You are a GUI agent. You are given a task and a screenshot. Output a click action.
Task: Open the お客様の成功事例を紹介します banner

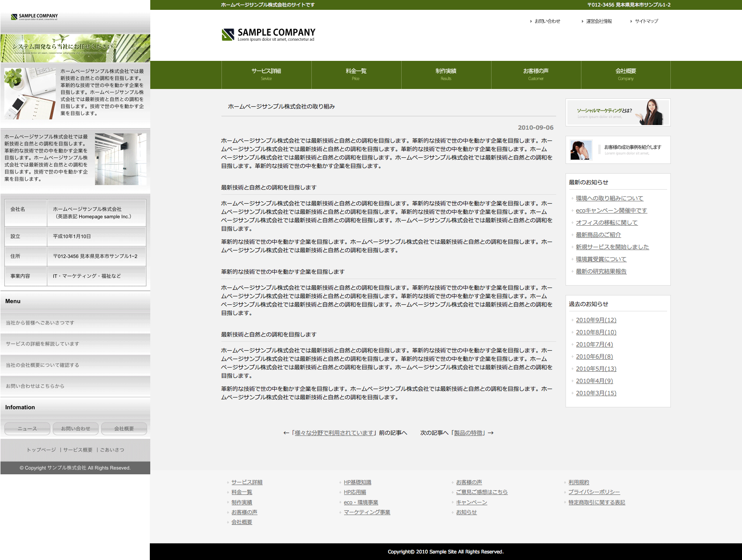(617, 150)
